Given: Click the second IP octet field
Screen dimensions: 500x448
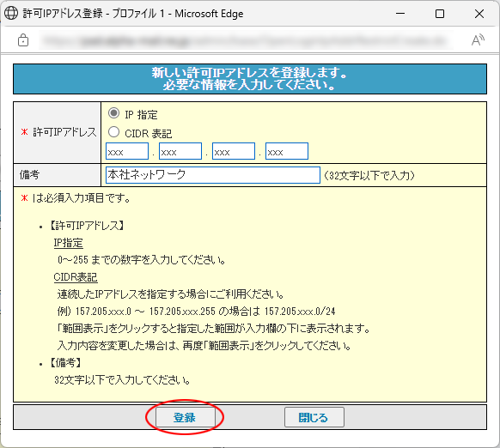Looking at the screenshot, I should [x=180, y=151].
